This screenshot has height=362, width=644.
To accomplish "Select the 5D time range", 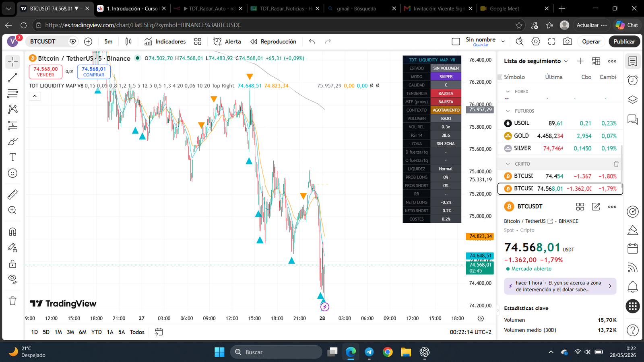I will click(46, 332).
